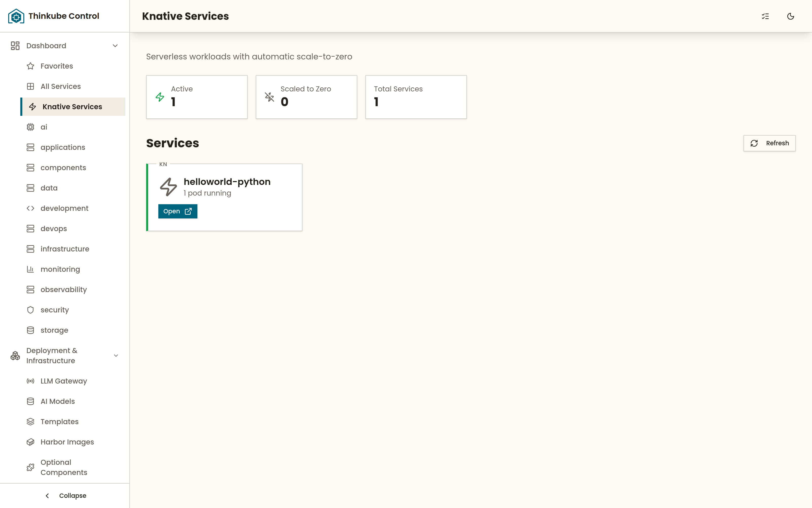
Task: Click the Harbor Images package icon
Action: click(30, 442)
